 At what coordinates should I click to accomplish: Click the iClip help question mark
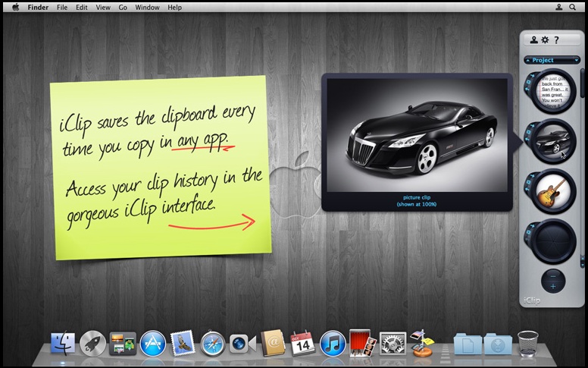[x=556, y=40]
